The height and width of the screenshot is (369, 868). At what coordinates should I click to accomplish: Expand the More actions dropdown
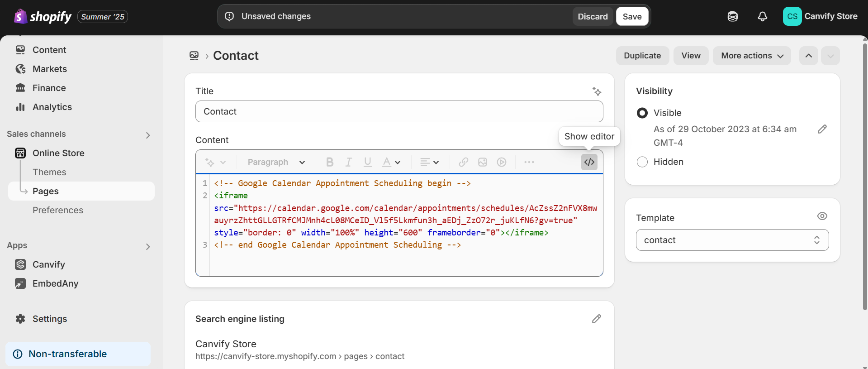click(751, 56)
